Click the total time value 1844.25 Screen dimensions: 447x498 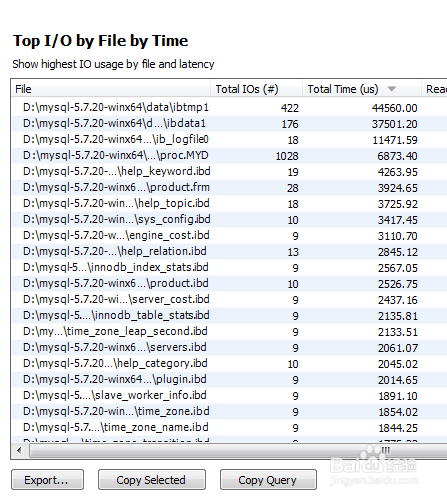tap(398, 428)
